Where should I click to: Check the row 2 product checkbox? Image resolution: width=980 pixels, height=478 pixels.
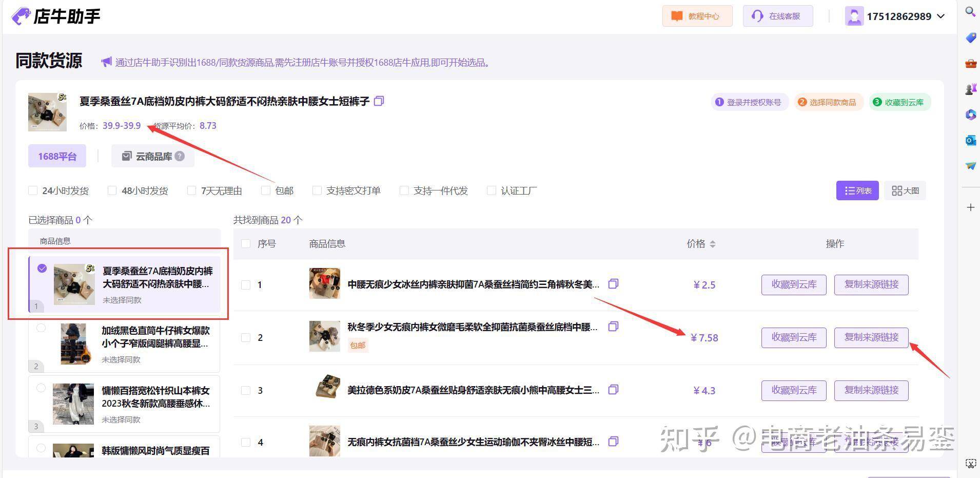[246, 337]
